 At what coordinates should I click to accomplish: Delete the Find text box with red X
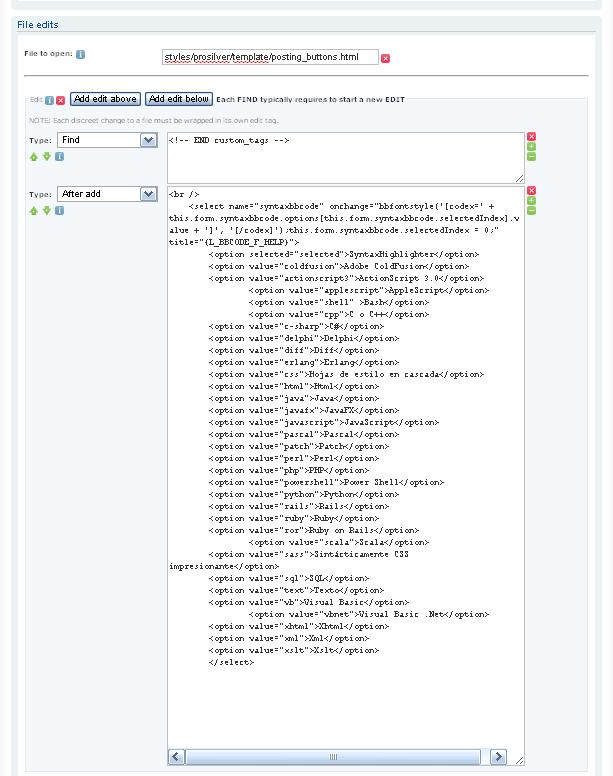[x=532, y=136]
